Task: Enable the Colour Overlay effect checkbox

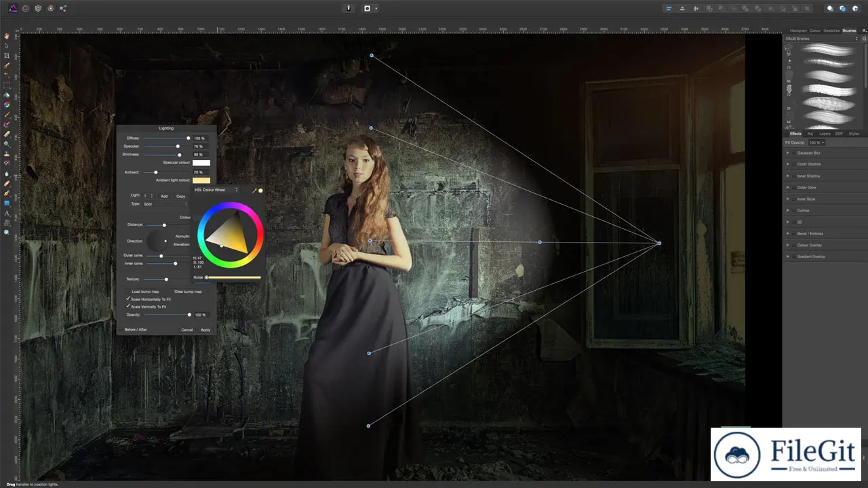Action: [793, 245]
